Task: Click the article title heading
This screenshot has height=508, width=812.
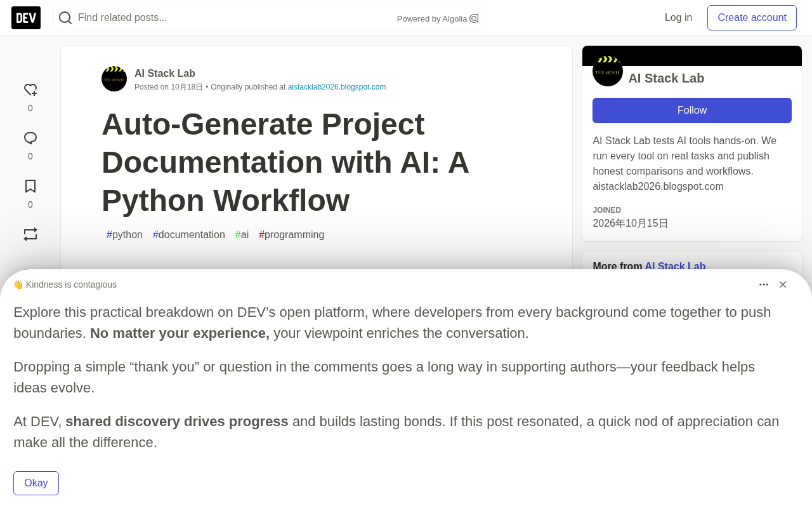Action: click(x=285, y=163)
